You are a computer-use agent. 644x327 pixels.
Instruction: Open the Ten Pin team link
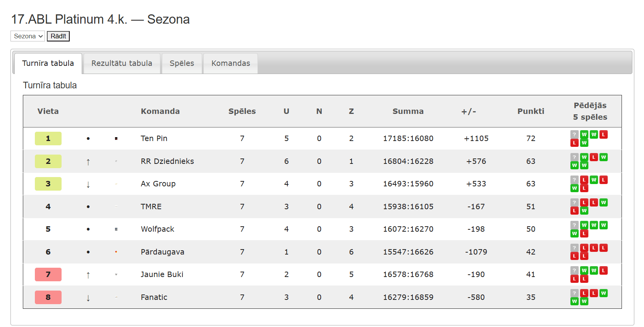(154, 138)
